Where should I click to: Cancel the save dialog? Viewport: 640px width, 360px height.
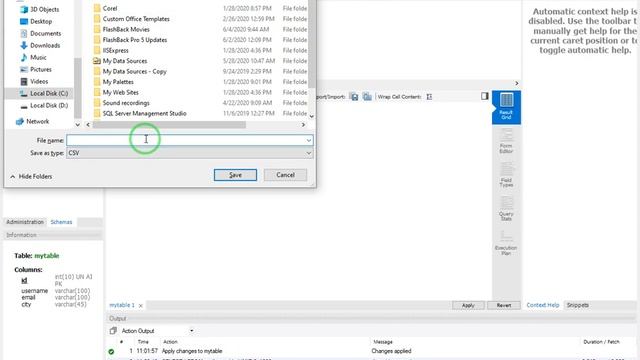tap(285, 175)
